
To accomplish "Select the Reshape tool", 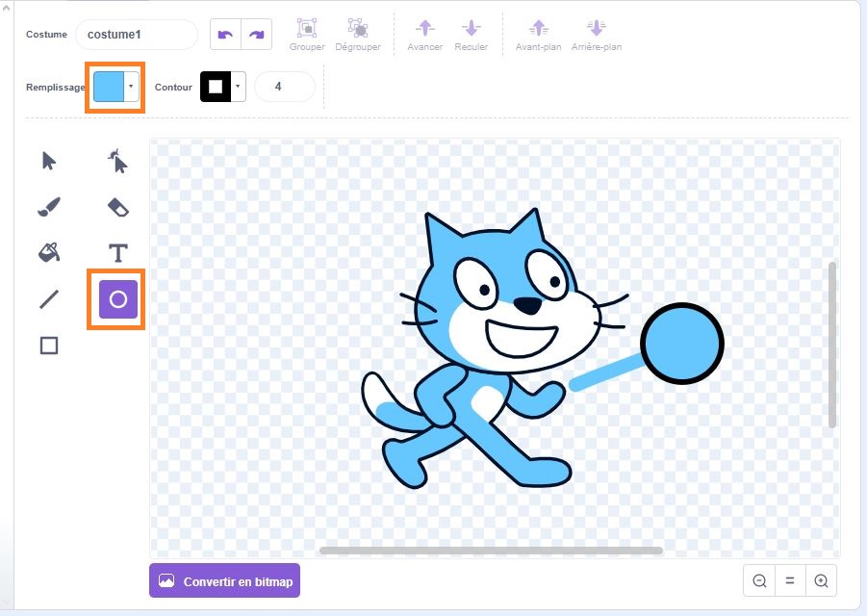I will coord(117,161).
